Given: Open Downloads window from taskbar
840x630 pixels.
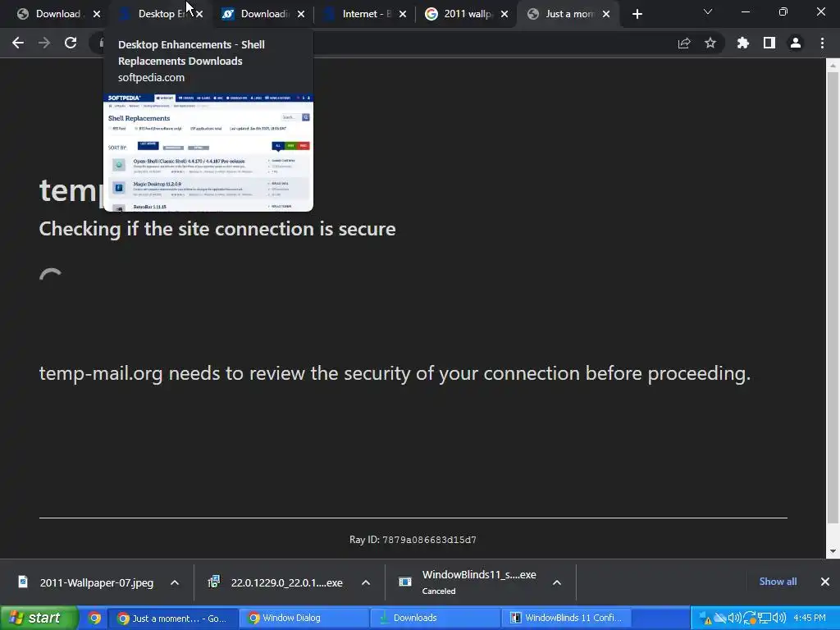Looking at the screenshot, I should tap(433, 618).
